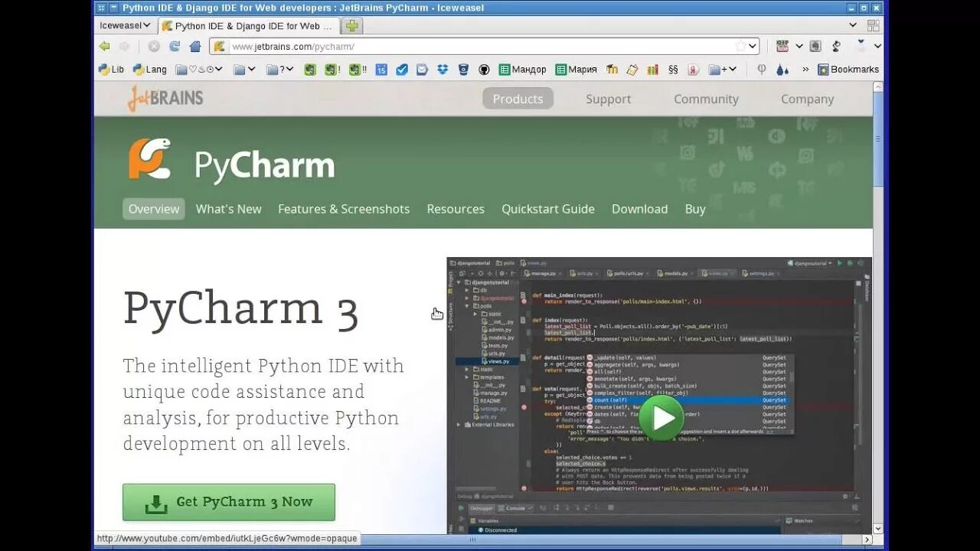Click the φ bookmark icon
This screenshot has width=980, height=551.
tap(762, 69)
